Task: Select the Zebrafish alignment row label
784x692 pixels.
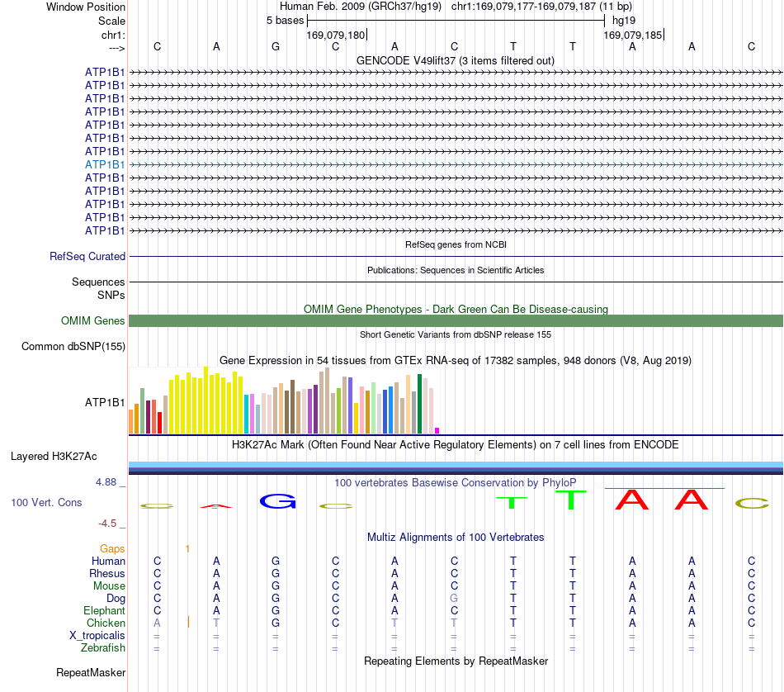Action: pos(103,648)
